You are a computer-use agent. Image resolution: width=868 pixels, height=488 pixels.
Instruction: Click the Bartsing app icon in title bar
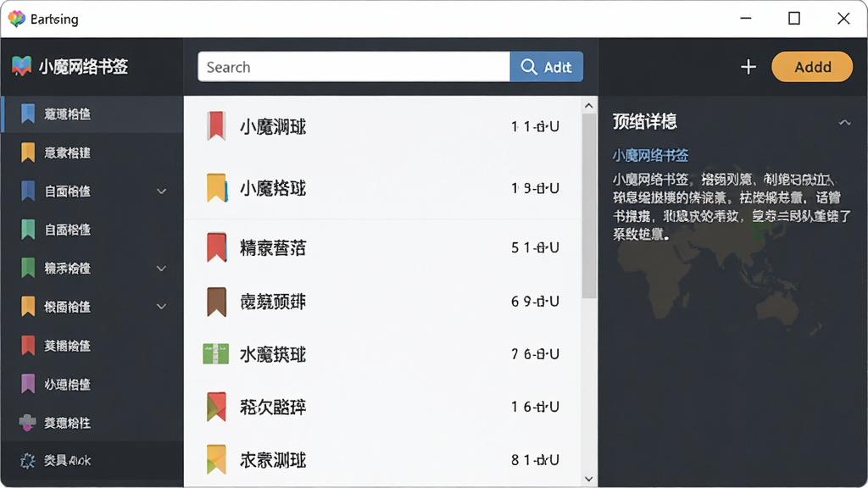point(17,19)
